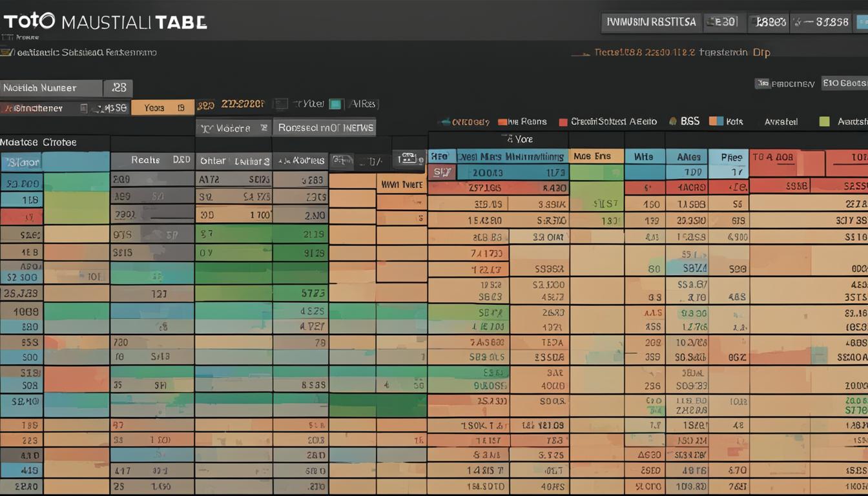This screenshot has width=868, height=496.
Task: Click the small icon before paocnev label
Action: 763,83
